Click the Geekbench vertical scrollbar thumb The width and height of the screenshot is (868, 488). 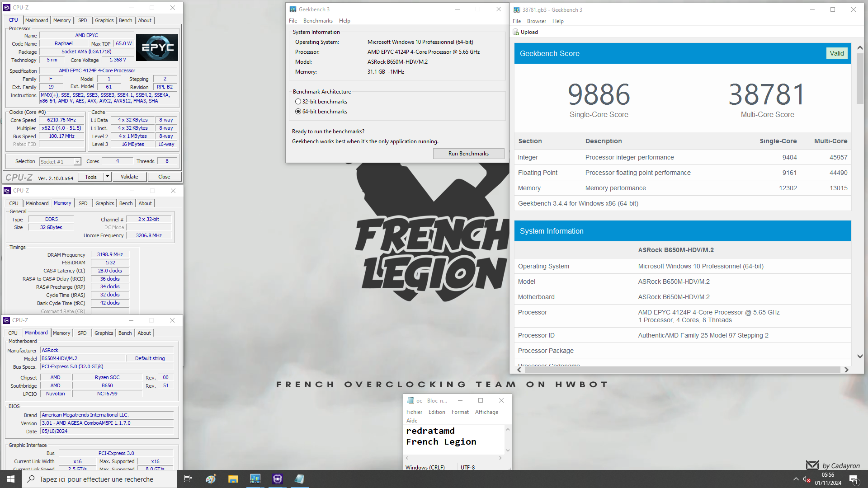click(x=860, y=78)
